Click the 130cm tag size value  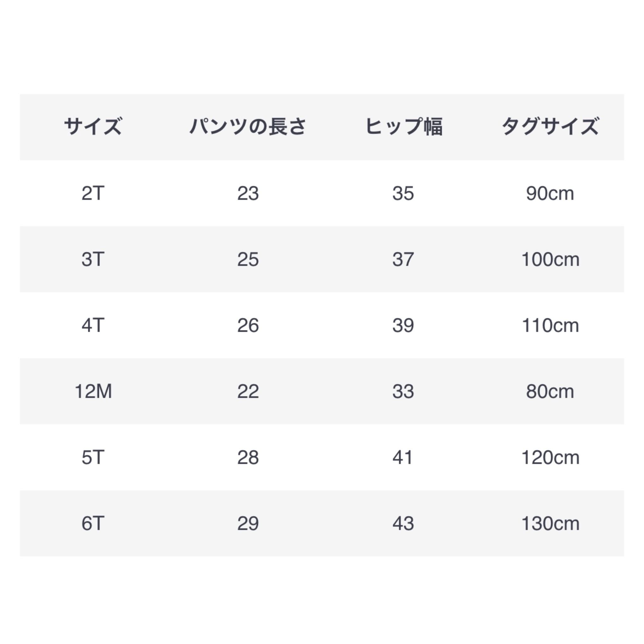[550, 523]
